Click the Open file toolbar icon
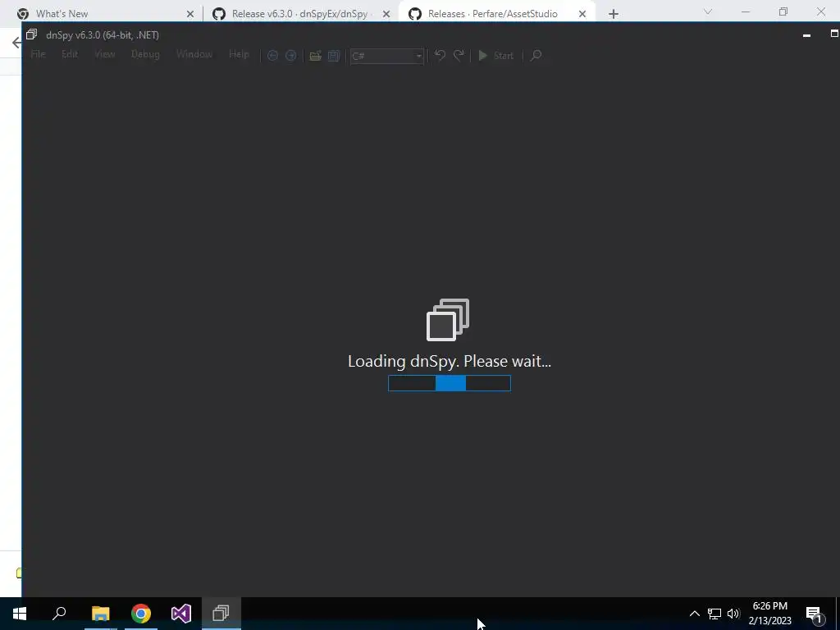Viewport: 840px width, 630px height. click(315, 56)
